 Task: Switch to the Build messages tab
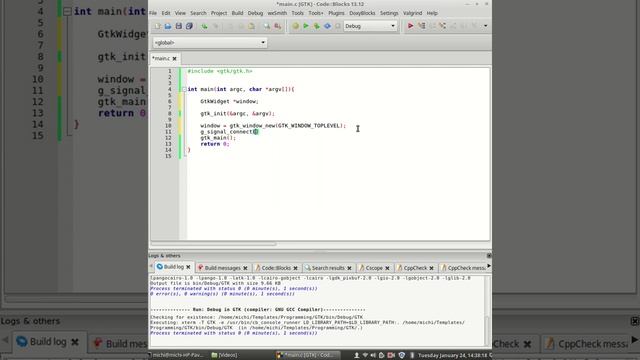point(222,268)
